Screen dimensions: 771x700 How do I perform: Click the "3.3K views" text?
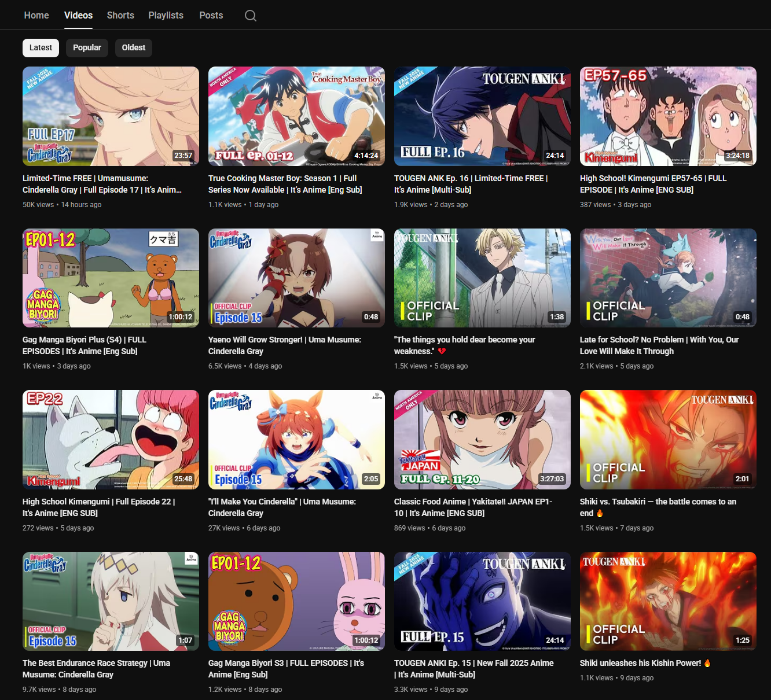[411, 690]
